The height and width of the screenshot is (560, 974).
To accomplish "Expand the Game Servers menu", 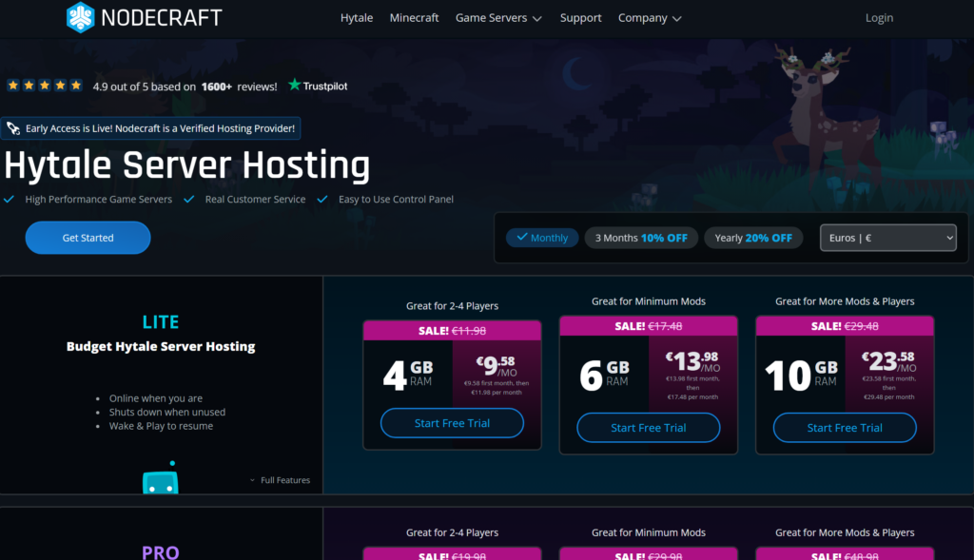I will click(498, 17).
